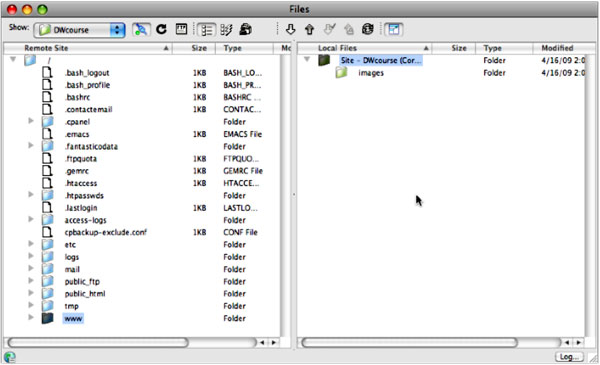This screenshot has height=365, width=600.
Task: Expand the www folder triangle
Action: pos(31,318)
